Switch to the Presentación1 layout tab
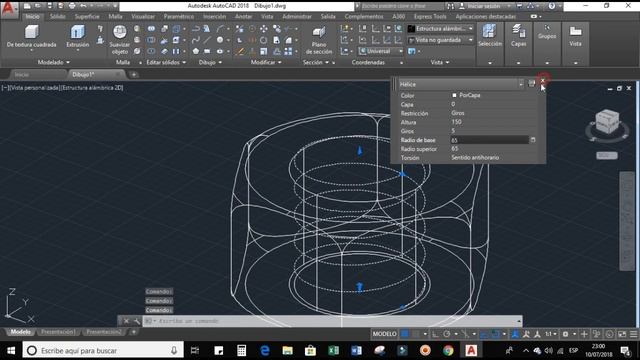This screenshot has height=360, width=640. [58, 332]
